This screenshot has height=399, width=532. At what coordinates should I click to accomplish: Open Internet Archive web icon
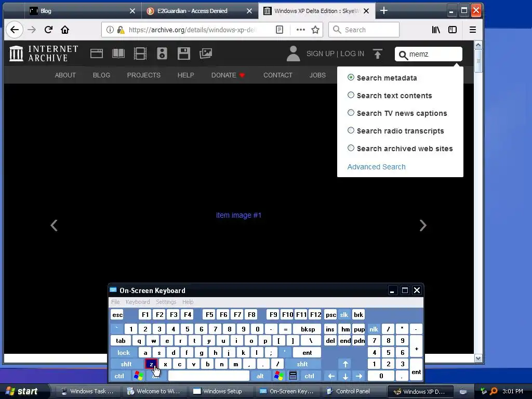pos(96,54)
